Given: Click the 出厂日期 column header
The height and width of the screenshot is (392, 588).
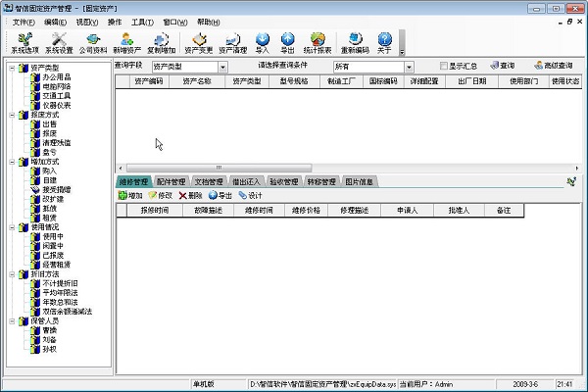Looking at the screenshot, I should tap(471, 81).
